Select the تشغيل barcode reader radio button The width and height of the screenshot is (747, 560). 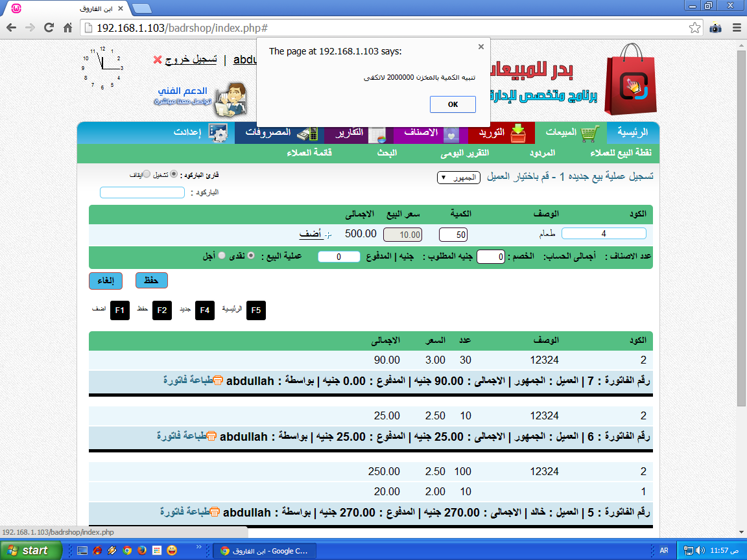point(173,174)
